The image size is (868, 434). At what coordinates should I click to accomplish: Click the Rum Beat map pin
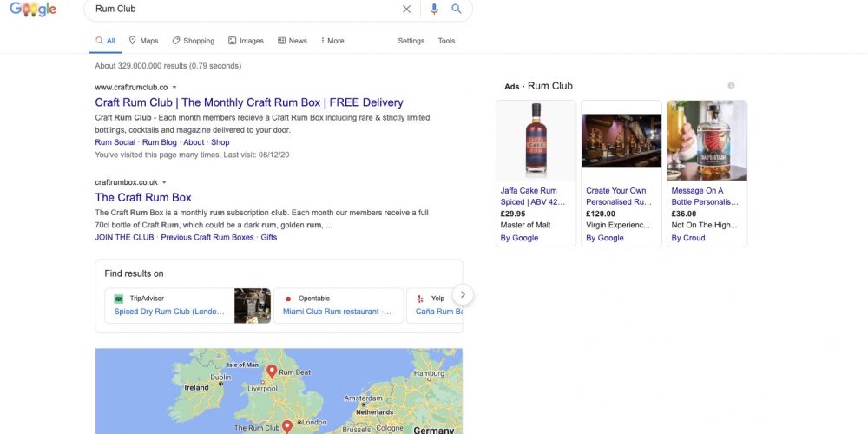point(271,371)
